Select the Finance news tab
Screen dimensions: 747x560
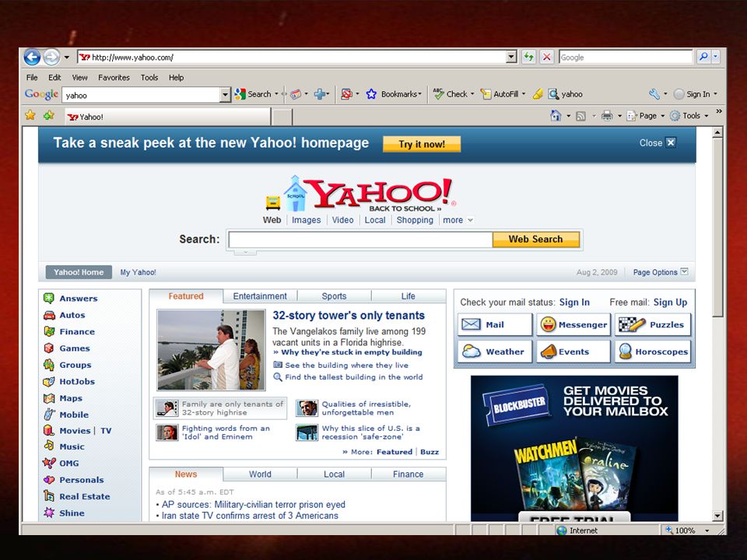coord(409,474)
